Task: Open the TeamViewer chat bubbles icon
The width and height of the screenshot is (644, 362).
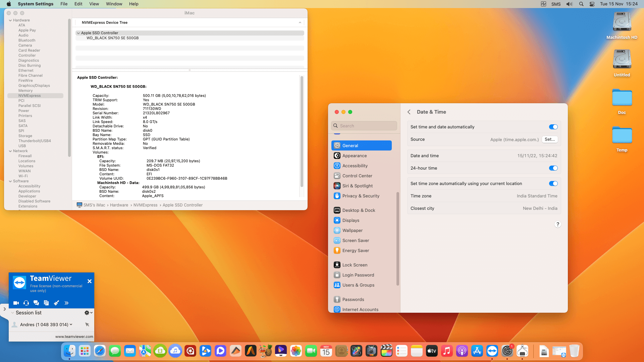Action: pyautogui.click(x=36, y=303)
